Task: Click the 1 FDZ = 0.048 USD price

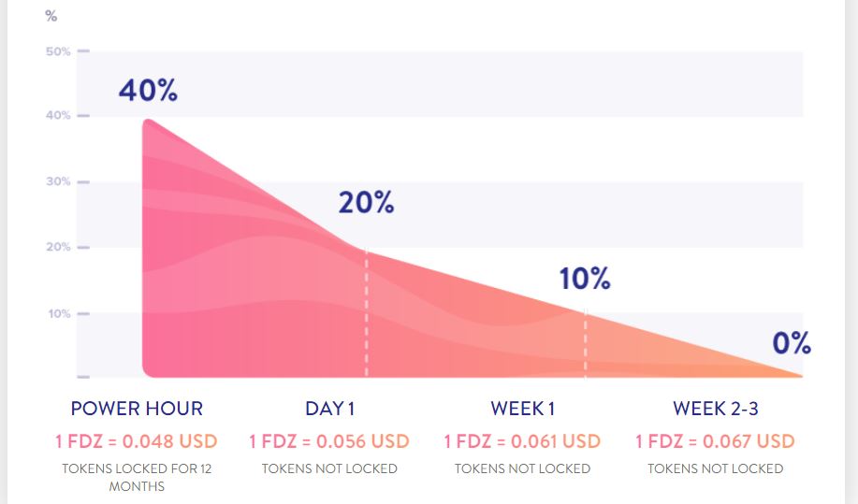Action: tap(137, 441)
